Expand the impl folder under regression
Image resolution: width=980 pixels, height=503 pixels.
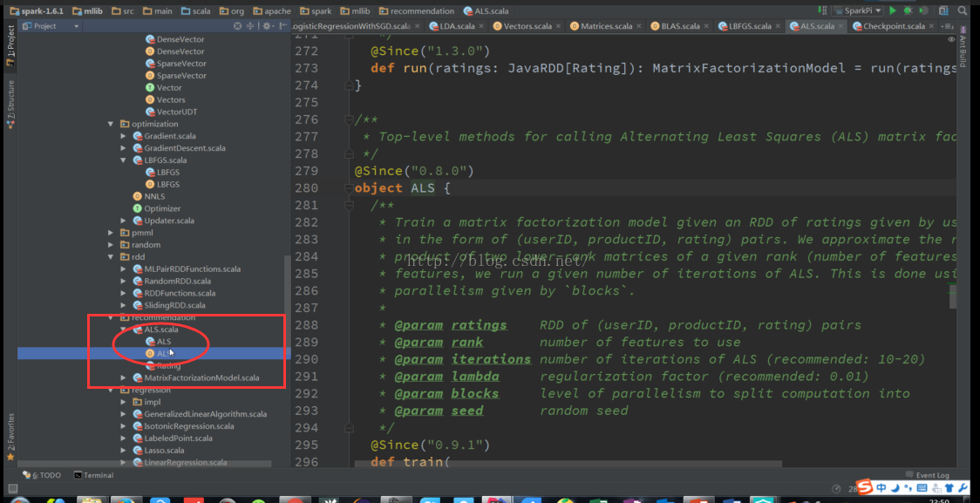pos(123,403)
